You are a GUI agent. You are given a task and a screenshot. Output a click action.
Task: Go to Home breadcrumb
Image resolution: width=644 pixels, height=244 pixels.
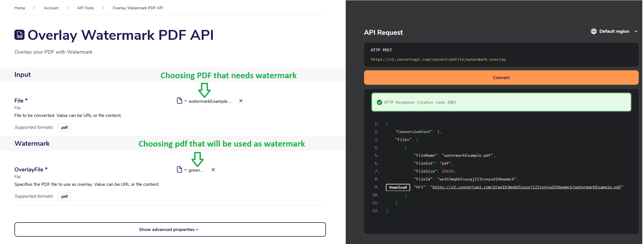pyautogui.click(x=20, y=8)
